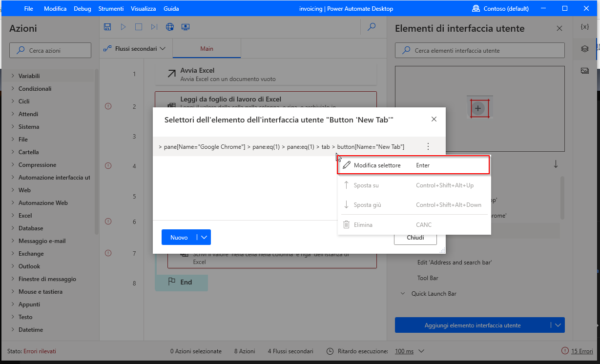This screenshot has height=364, width=600.
Task: Open the Strumenti menu
Action: point(111,9)
